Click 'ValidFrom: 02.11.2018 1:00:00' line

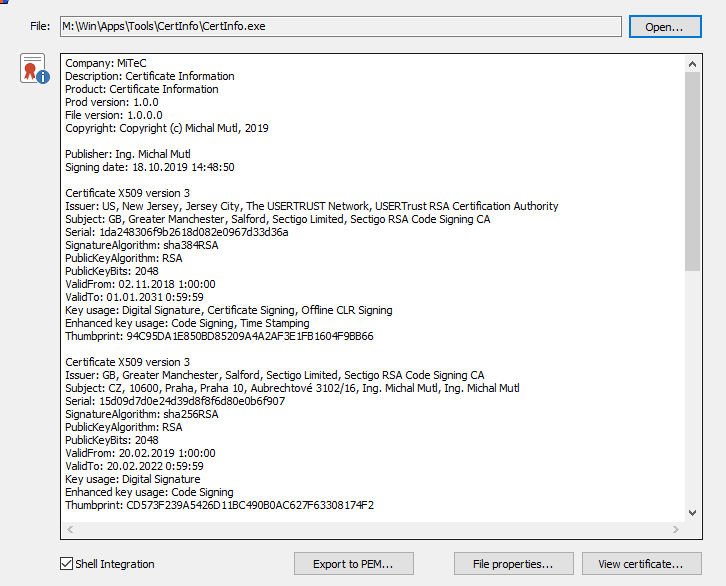click(x=140, y=284)
